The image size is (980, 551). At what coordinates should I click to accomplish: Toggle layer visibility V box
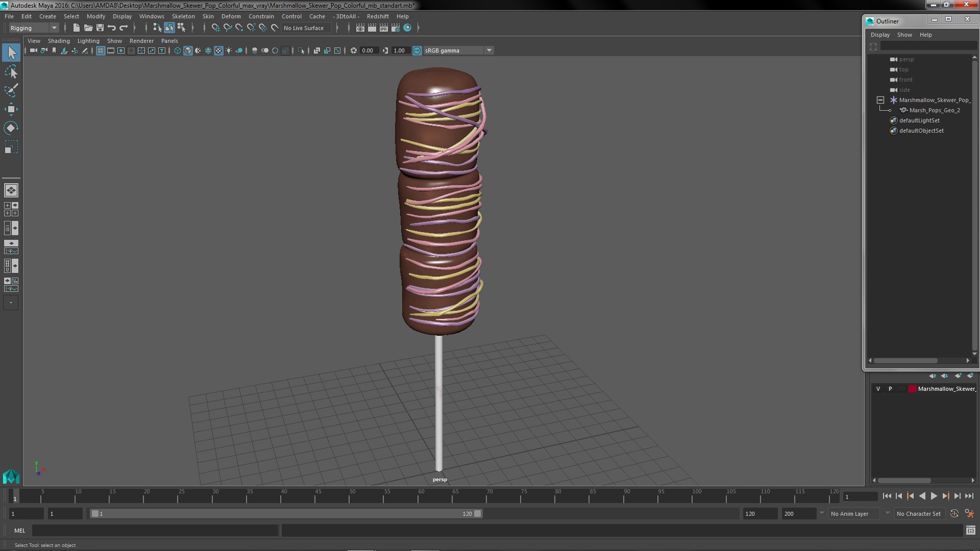click(878, 389)
